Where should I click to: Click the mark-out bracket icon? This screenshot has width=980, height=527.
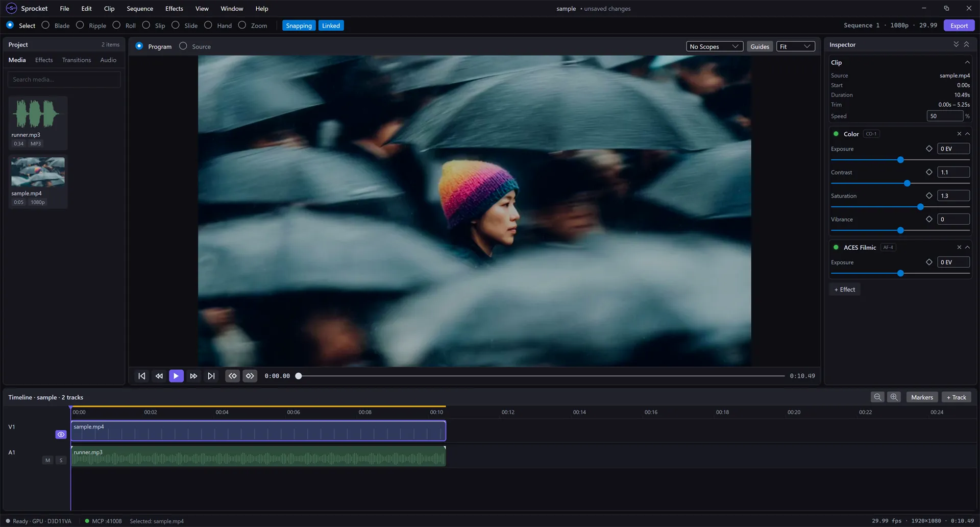coord(250,376)
